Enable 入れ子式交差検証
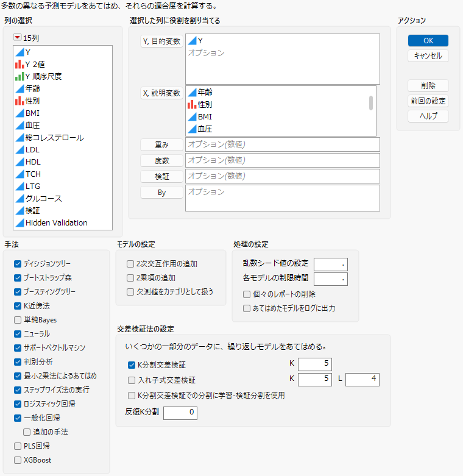463x476 pixels. coord(132,380)
